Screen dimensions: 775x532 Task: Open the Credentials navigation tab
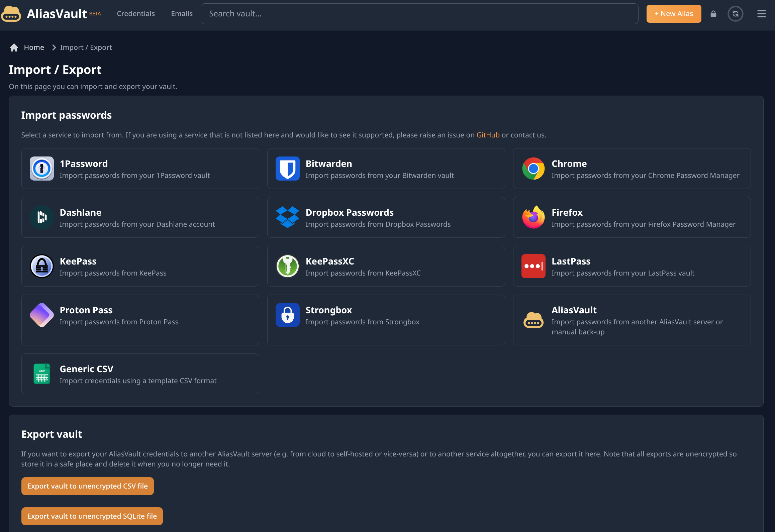135,14
